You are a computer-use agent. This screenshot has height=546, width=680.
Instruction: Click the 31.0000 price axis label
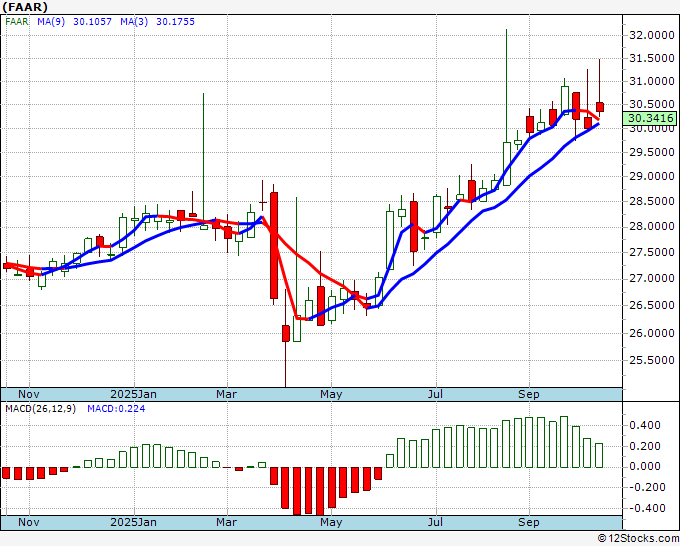[x=651, y=81]
